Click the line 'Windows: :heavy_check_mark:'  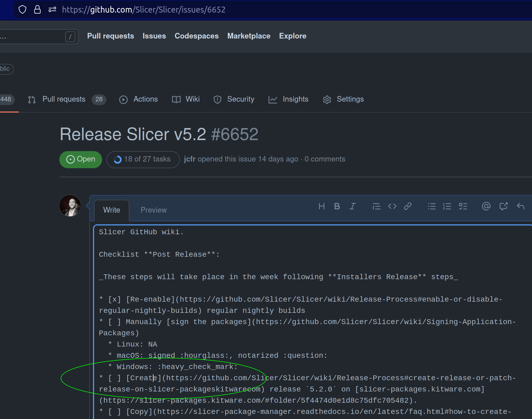coord(177,367)
